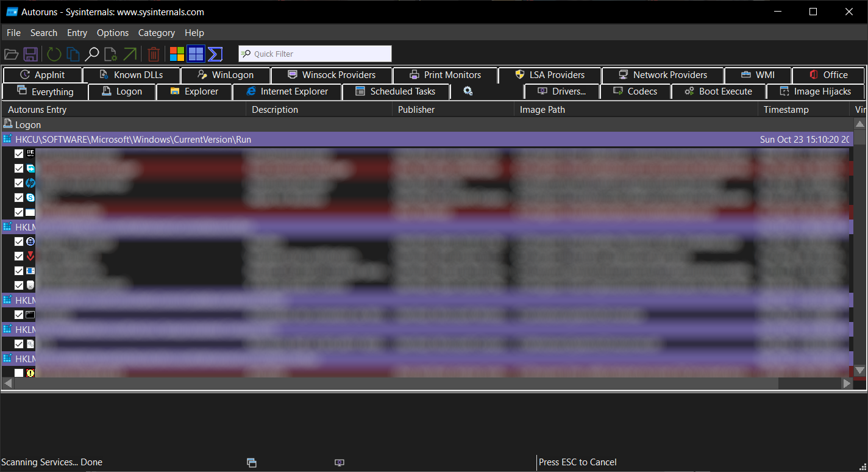Uncheck the red double-arrow entry checkbox
This screenshot has width=868, height=472.
[19, 256]
